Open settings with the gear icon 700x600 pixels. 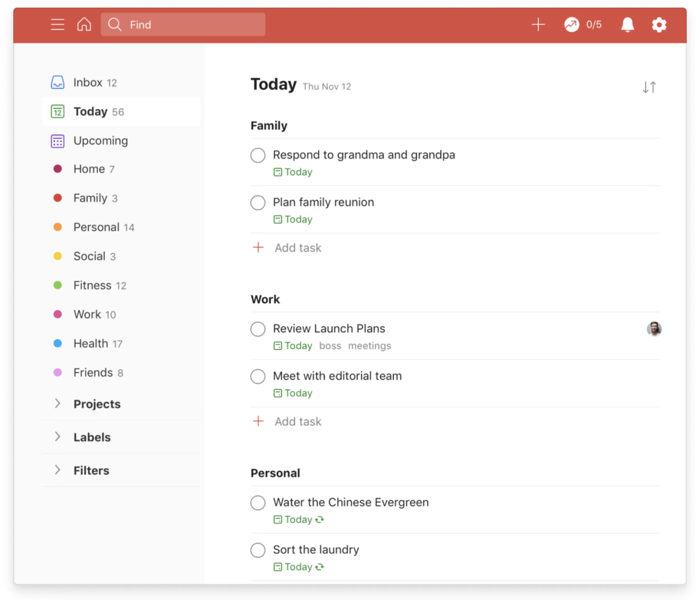pos(659,25)
